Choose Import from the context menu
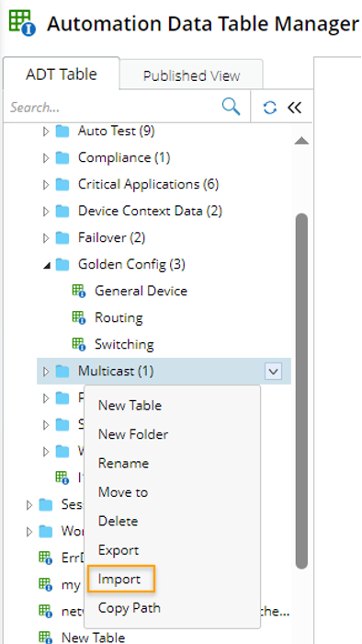This screenshot has width=362, height=644. (x=119, y=579)
